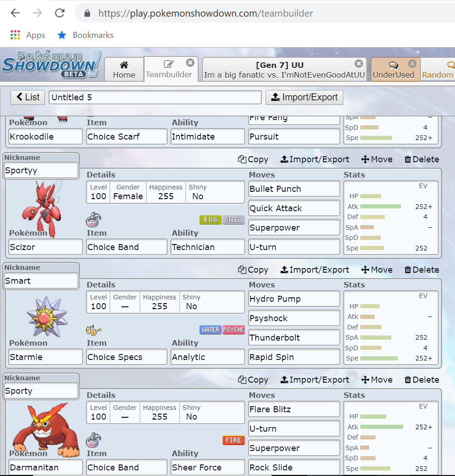The width and height of the screenshot is (455, 476).
Task: Open Scizor's details with Gender Female
Action: click(x=165, y=192)
